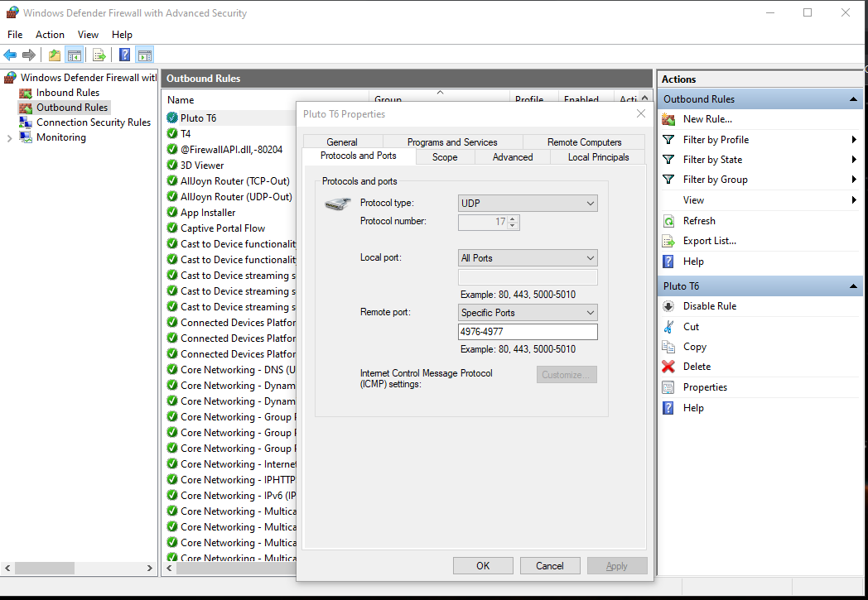Click Help under Outbound Rules actions
The height and width of the screenshot is (600, 868).
coord(693,261)
